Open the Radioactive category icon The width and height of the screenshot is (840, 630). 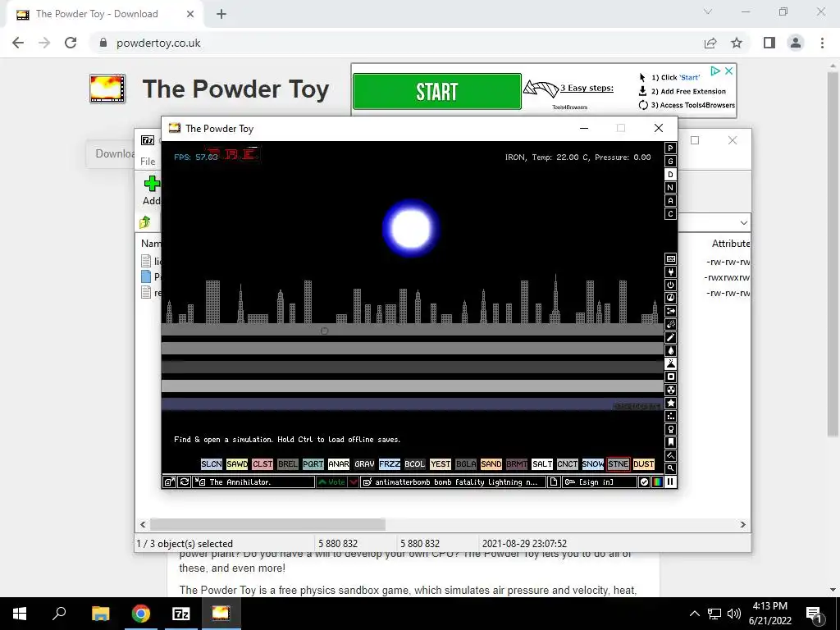[670, 390]
